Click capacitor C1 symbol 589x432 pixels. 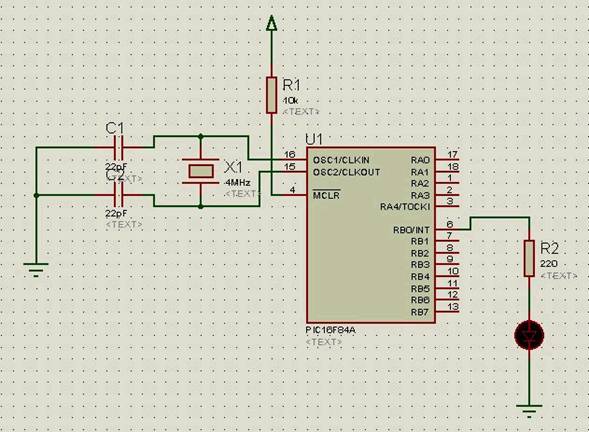(x=118, y=148)
